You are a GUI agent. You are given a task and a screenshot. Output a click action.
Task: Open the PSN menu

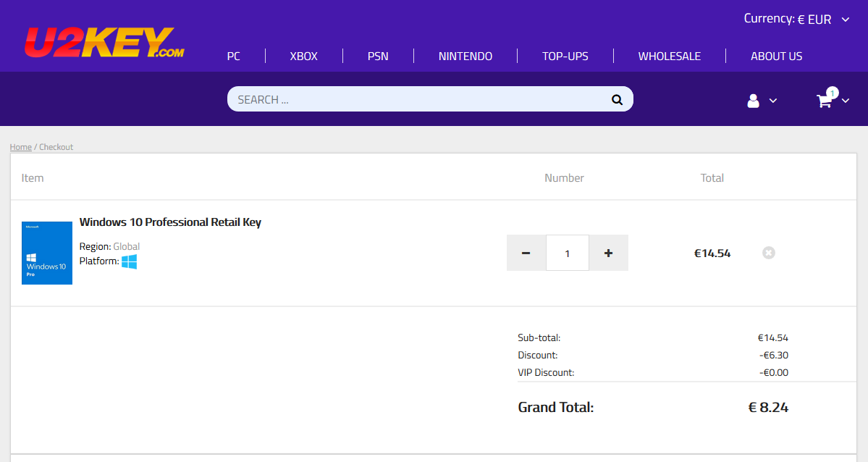(x=378, y=56)
